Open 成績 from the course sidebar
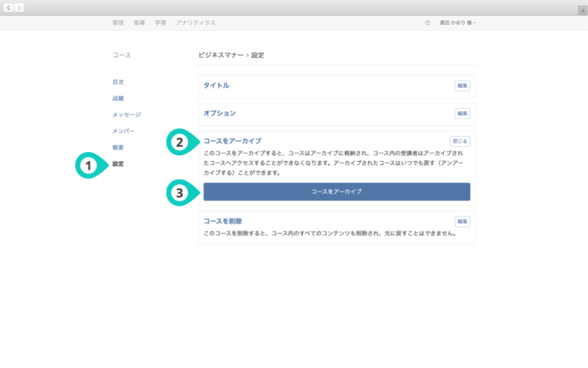This screenshot has width=588, height=368. pos(118,99)
